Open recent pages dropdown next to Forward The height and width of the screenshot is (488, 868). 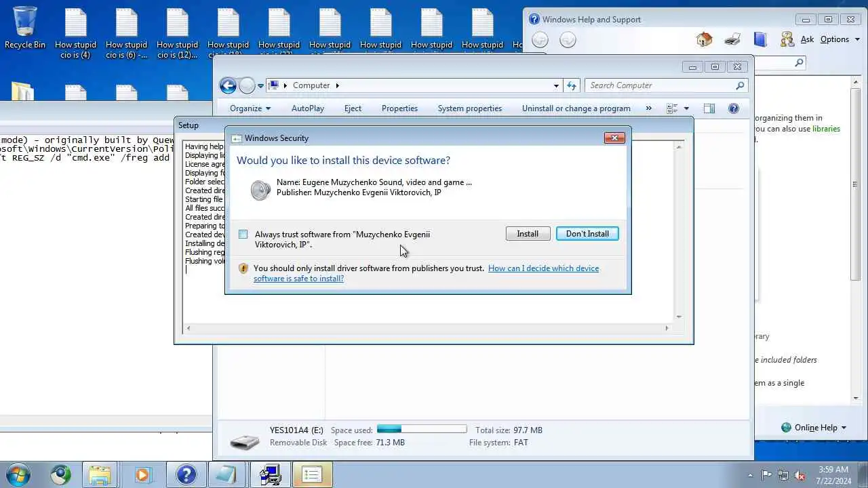tap(260, 86)
